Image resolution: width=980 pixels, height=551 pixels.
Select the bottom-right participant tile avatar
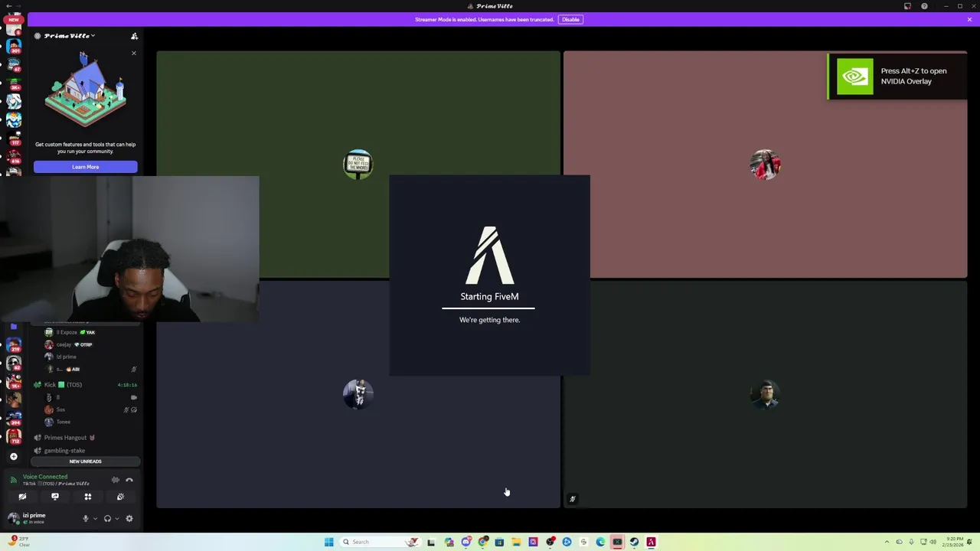766,394
